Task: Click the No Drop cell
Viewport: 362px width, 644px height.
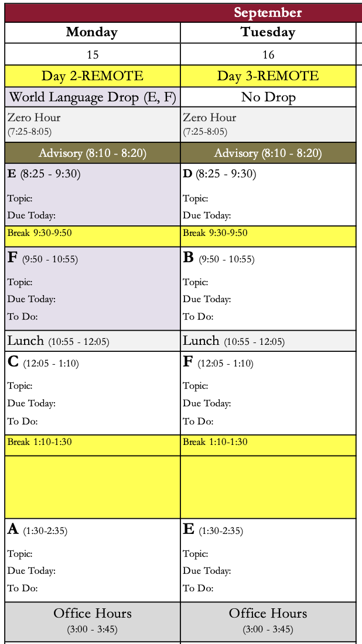Action: point(268,97)
